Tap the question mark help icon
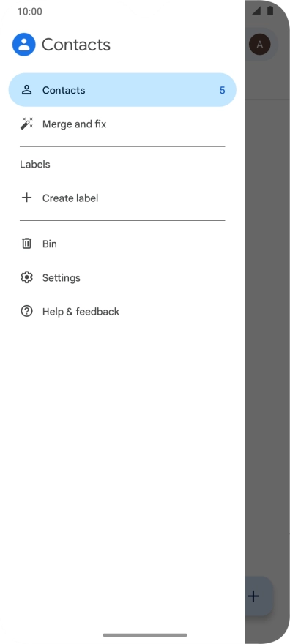 [26, 311]
